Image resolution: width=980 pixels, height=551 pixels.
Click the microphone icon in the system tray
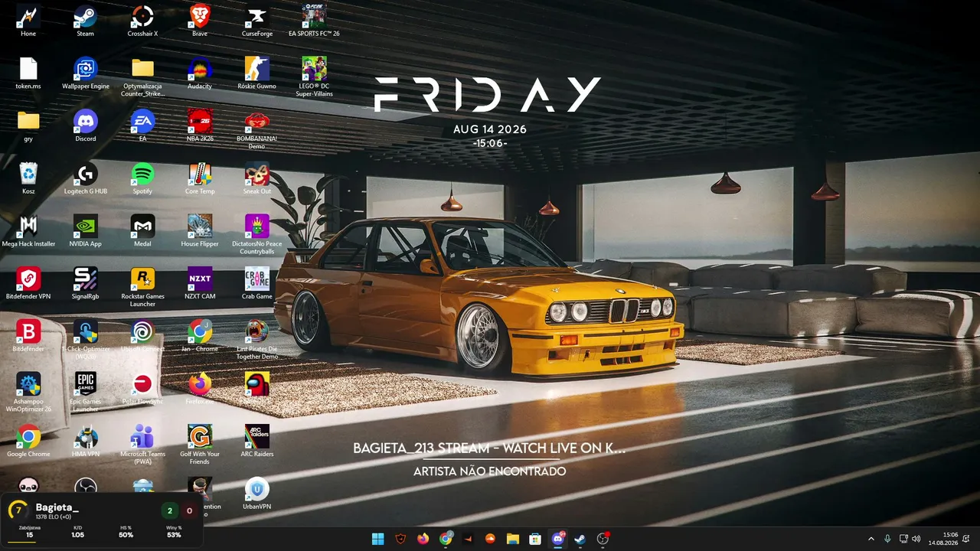pos(887,539)
